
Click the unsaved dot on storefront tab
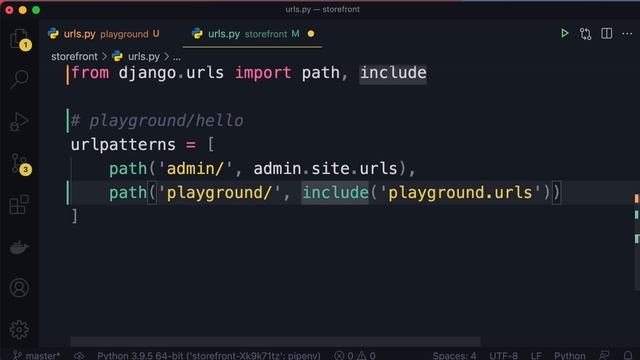click(x=311, y=34)
